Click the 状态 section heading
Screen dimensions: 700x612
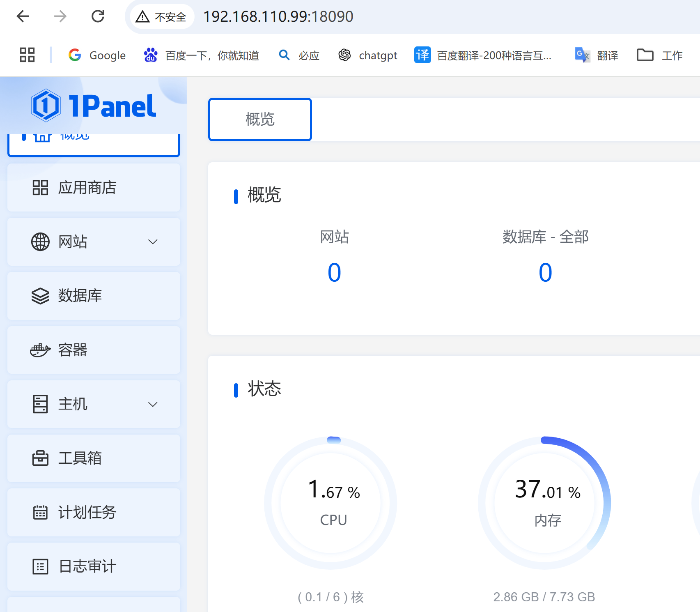[x=264, y=389]
